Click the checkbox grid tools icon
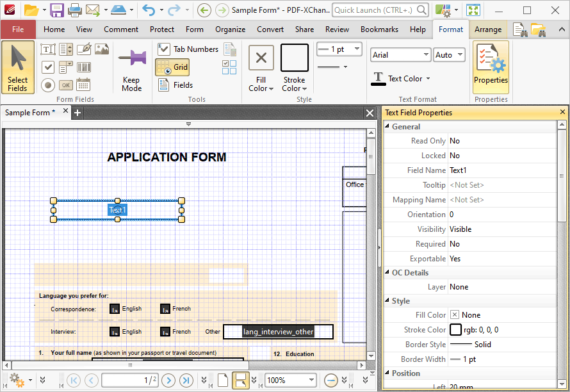This screenshot has height=392, width=570. click(x=229, y=67)
